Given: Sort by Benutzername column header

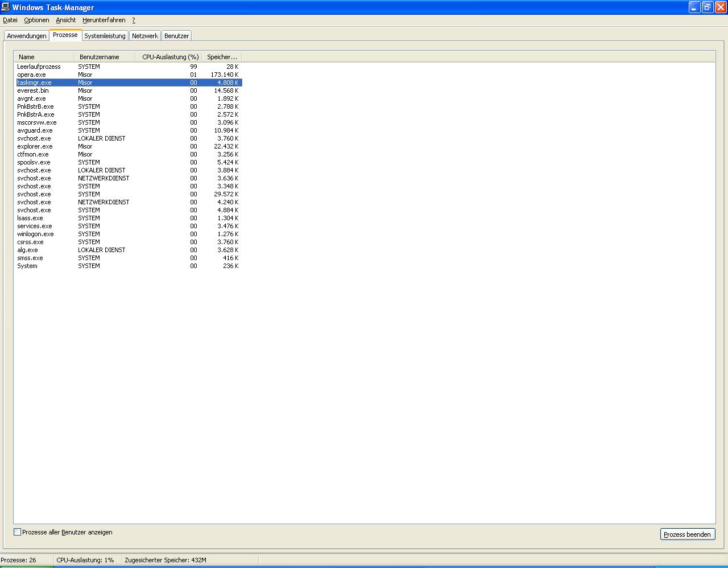Looking at the screenshot, I should [105, 57].
